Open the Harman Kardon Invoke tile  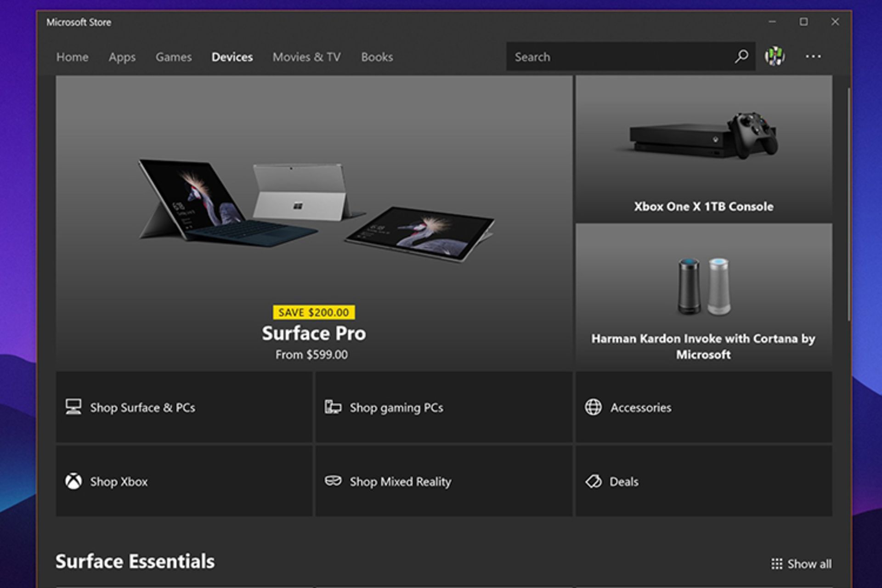(x=703, y=296)
